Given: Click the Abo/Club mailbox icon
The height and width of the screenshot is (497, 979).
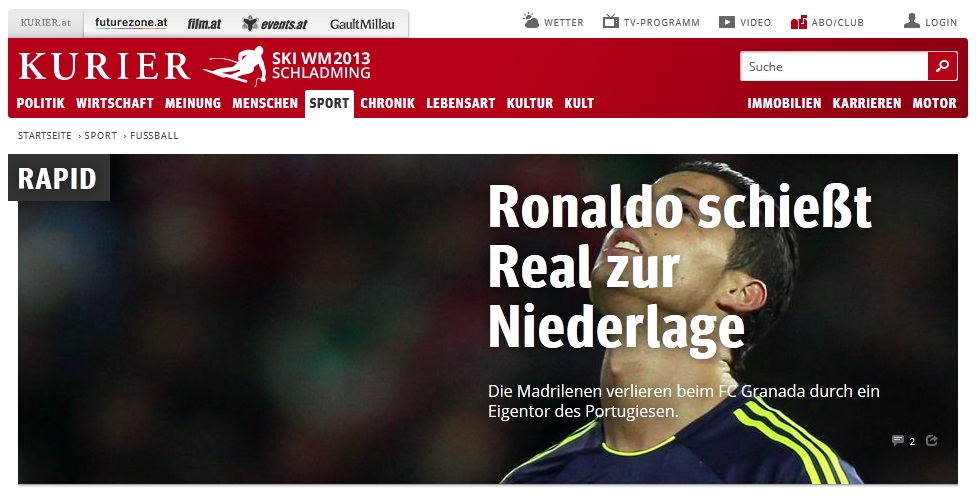Looking at the screenshot, I should (x=799, y=22).
